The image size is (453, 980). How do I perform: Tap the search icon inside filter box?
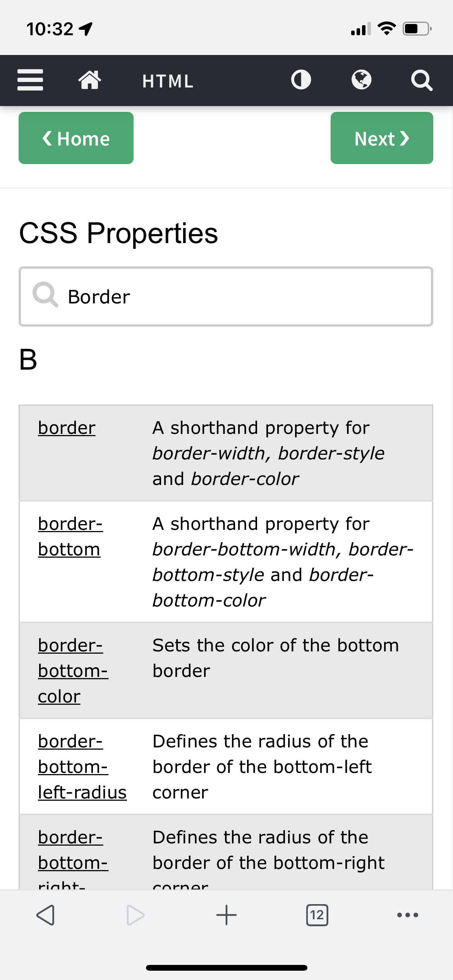coord(45,294)
